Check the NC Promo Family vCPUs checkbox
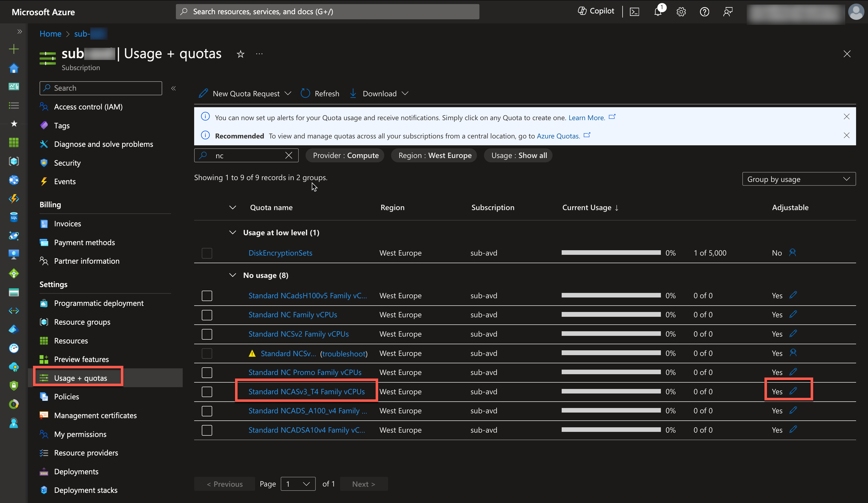The height and width of the screenshot is (503, 868). pos(207,372)
